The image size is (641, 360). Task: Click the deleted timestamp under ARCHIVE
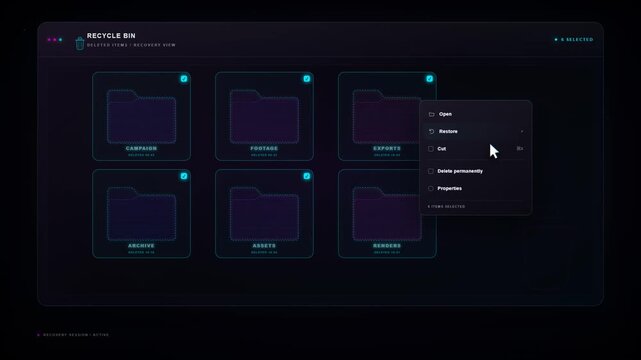pos(141,253)
